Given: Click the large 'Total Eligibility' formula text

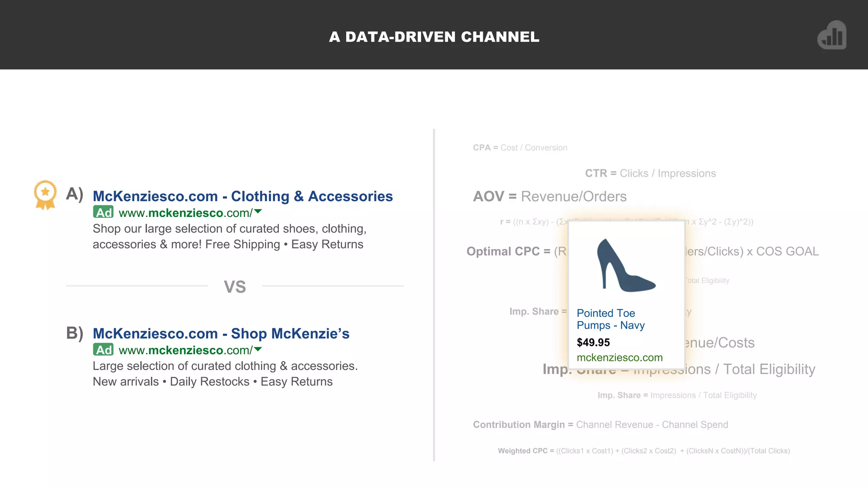Looking at the screenshot, I should coord(769,369).
